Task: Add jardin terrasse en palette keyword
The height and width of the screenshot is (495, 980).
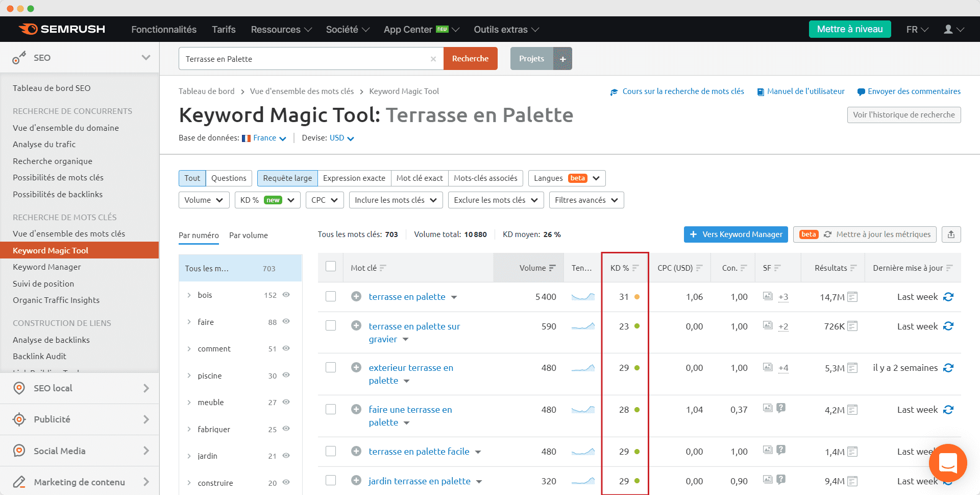Action: (x=356, y=481)
